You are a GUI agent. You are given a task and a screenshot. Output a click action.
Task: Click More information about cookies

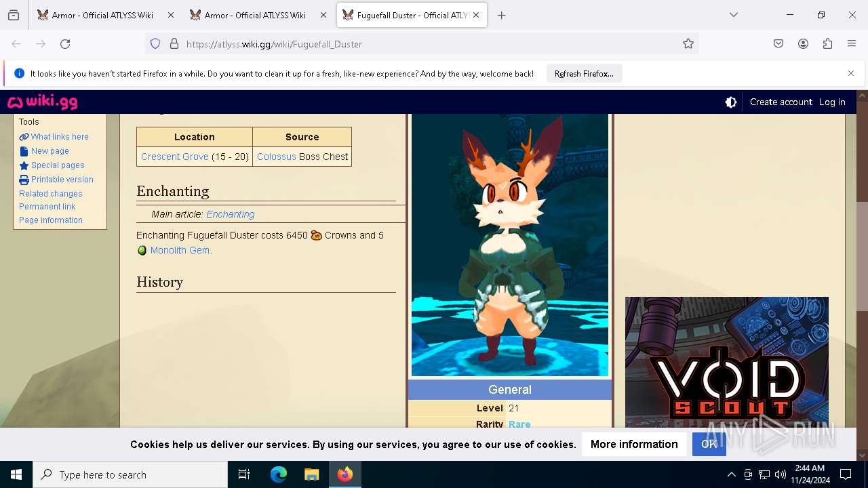pyautogui.click(x=634, y=444)
